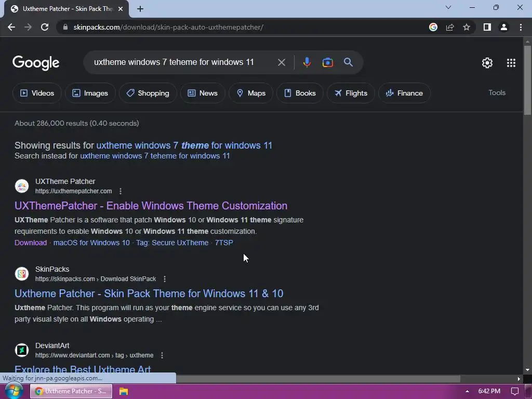Clear the search box text
This screenshot has height=399, width=532.
pyautogui.click(x=281, y=62)
